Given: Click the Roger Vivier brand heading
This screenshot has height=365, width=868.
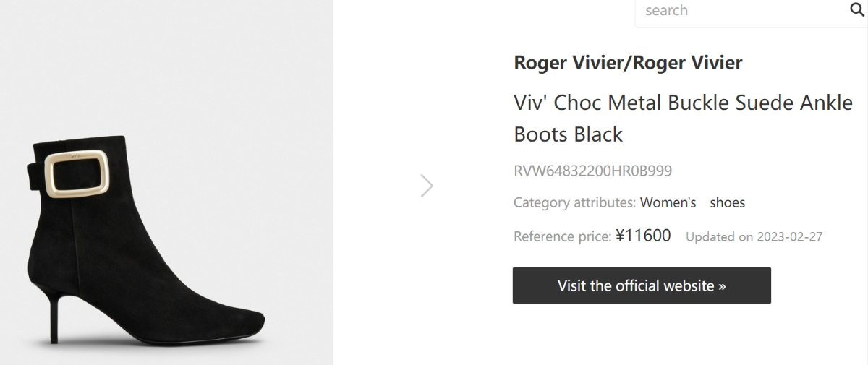Looking at the screenshot, I should click(628, 63).
